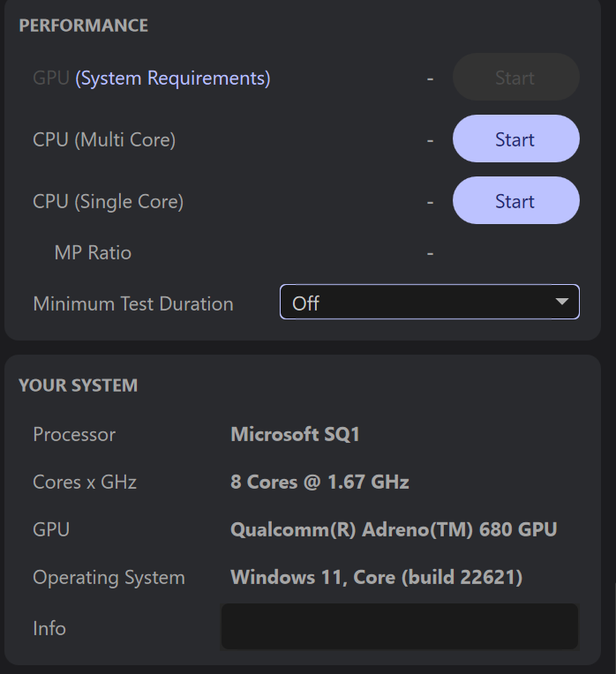Click the 8 Cores @ 1.67 GHz value

click(x=319, y=483)
